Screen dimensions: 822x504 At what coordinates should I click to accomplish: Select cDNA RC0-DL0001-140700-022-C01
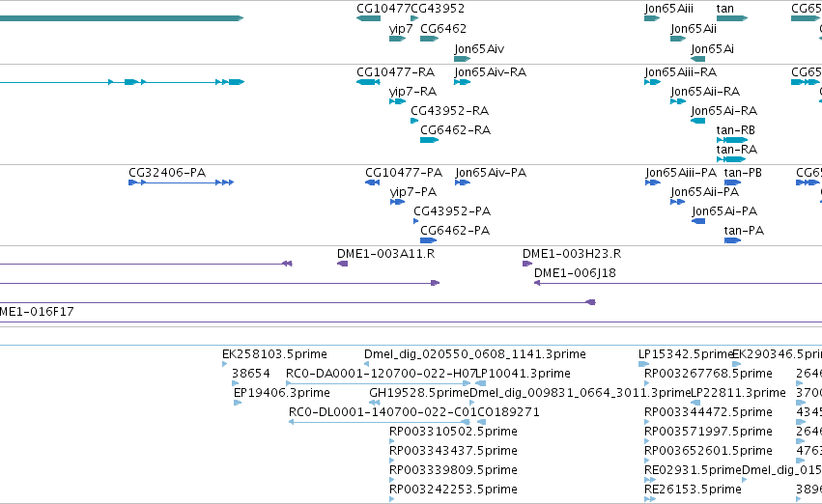tap(383, 412)
